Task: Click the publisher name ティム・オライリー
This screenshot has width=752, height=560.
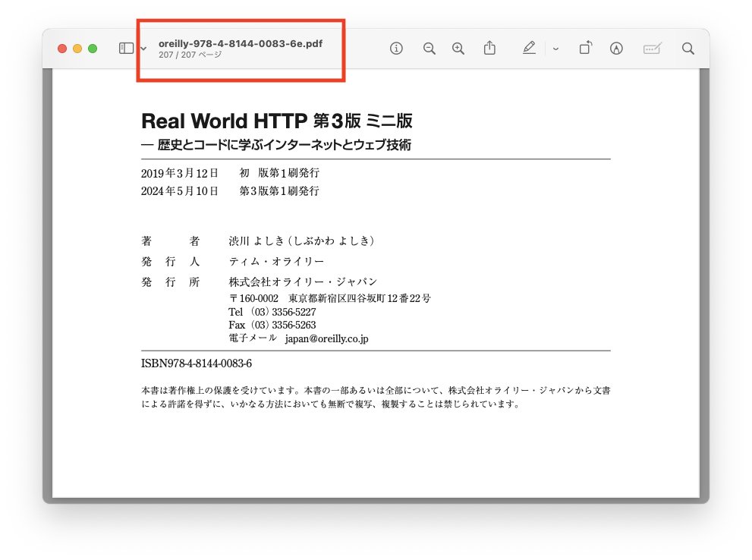Action: coord(276,261)
